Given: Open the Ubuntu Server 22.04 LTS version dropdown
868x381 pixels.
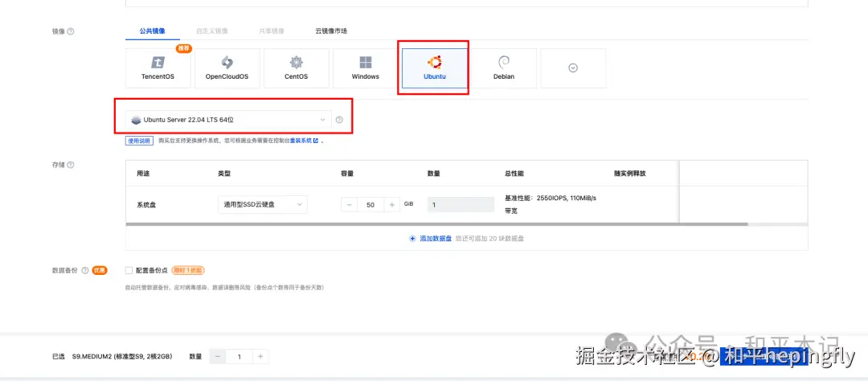Looking at the screenshot, I should pyautogui.click(x=228, y=120).
